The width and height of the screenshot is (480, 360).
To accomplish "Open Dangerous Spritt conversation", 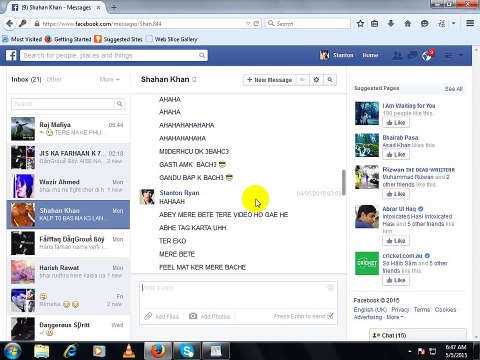I will point(68,328).
